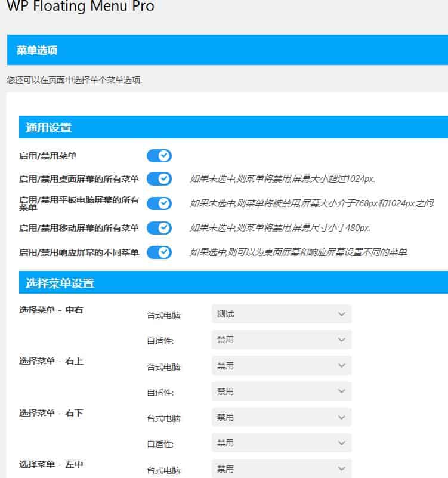
Task: Toggle the 启用/禁用菜单 switch
Action: pyautogui.click(x=159, y=156)
